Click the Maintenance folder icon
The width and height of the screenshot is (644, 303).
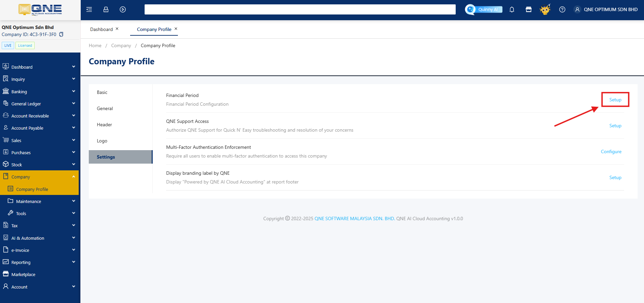coord(10,201)
